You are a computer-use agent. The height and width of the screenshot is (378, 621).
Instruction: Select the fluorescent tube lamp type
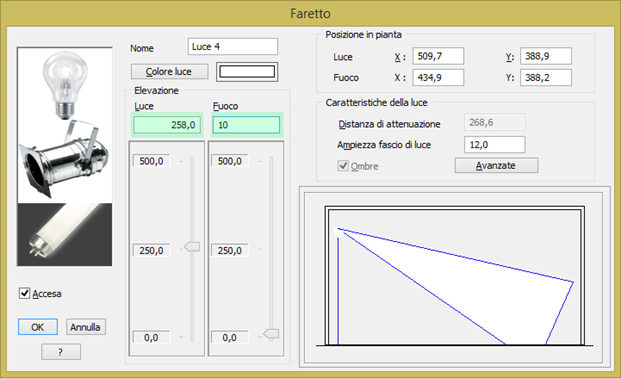pos(65,234)
